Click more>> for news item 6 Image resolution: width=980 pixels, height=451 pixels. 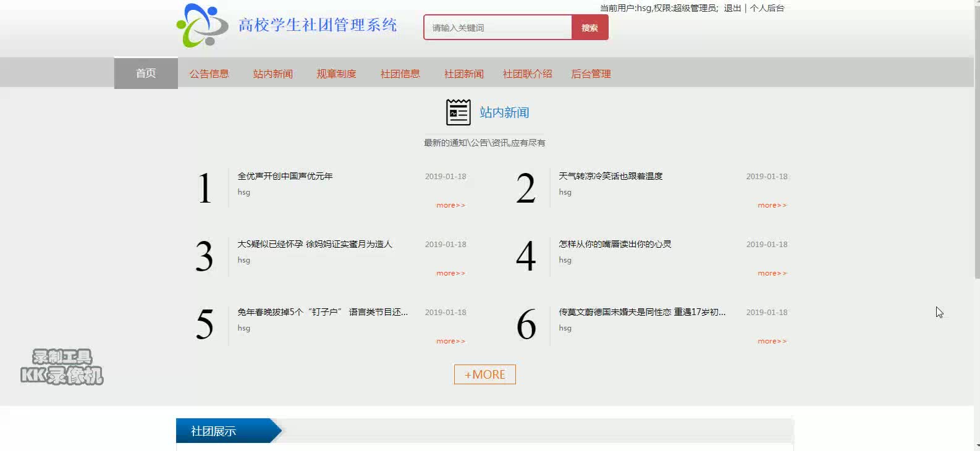point(772,341)
